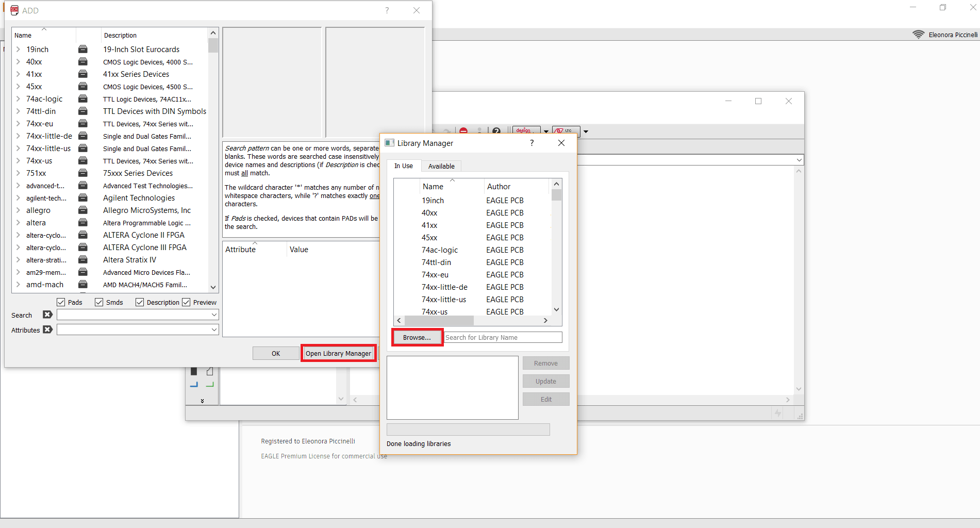Screen dimensions: 980x528
Task: Click the library loading progress bar
Action: (x=468, y=430)
